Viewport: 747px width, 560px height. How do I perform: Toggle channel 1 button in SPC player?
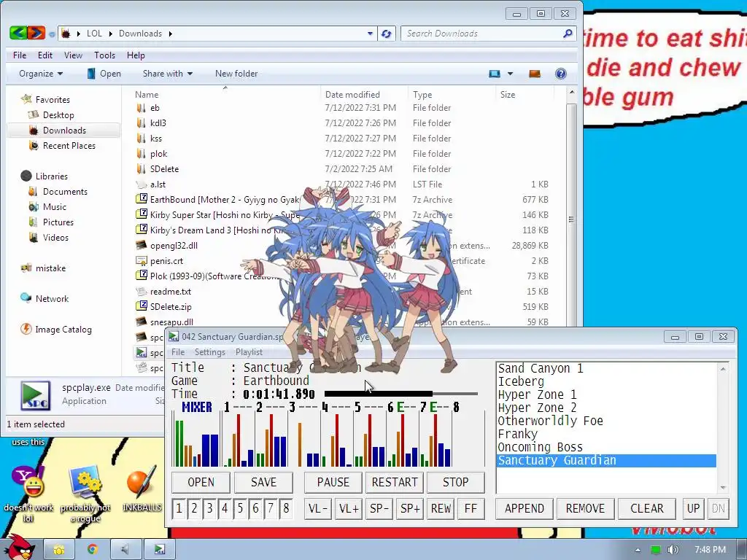coord(179,508)
